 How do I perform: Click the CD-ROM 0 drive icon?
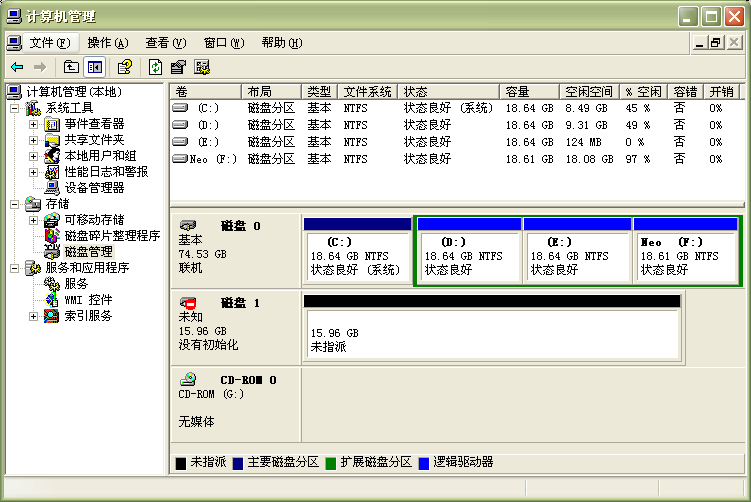tap(188, 379)
